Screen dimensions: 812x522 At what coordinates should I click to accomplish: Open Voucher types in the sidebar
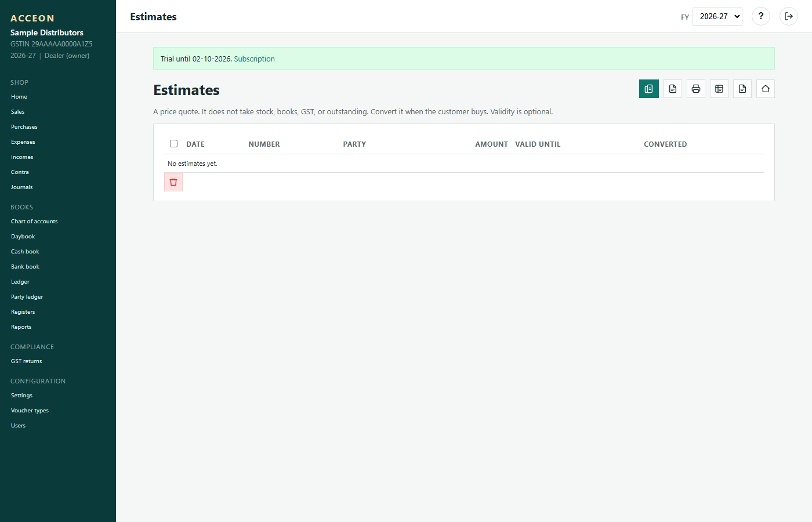(x=30, y=411)
